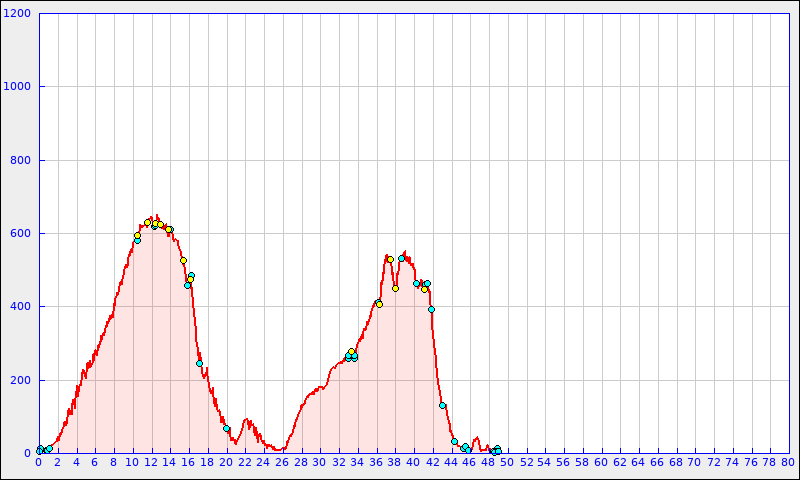Click yellow marker at km 10.5 below 600
This screenshot has height=480, width=800.
(137, 235)
